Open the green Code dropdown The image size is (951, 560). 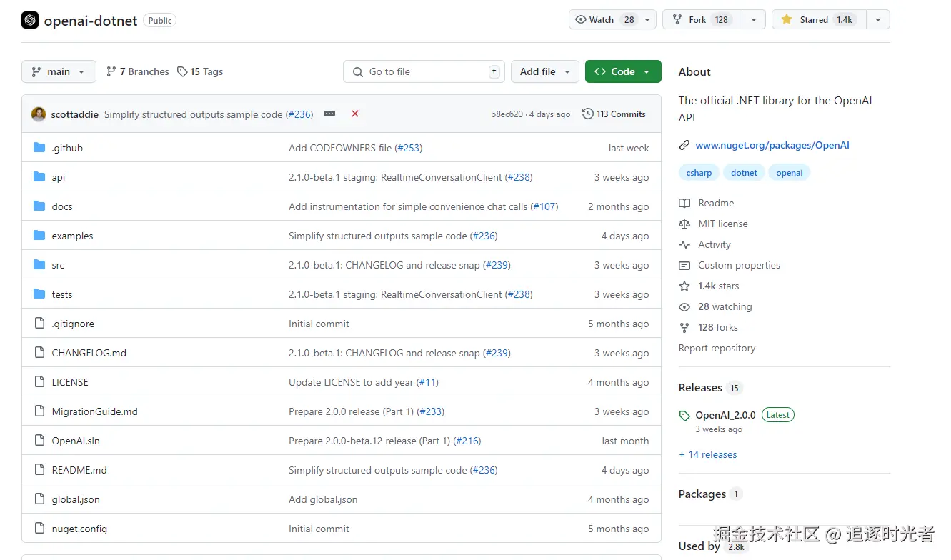click(x=623, y=71)
